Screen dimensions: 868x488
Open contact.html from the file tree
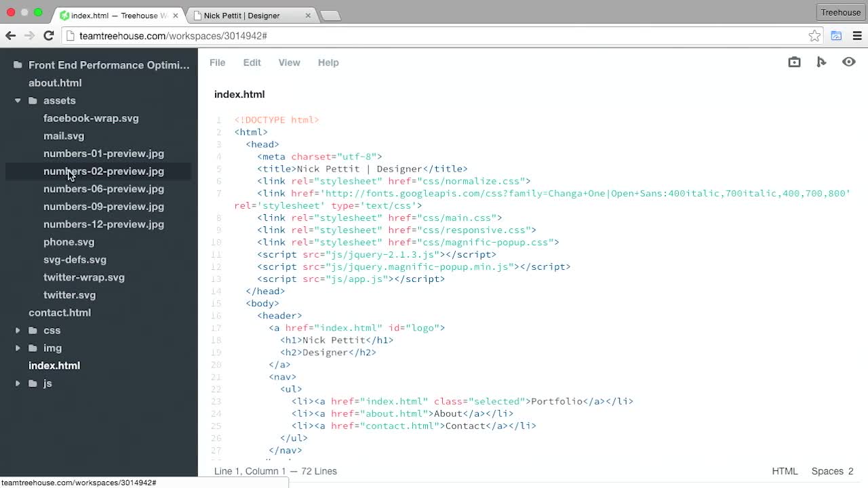(60, 312)
